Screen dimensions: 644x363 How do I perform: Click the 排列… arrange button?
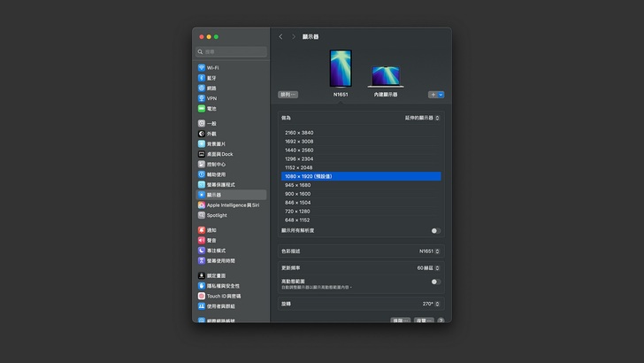pyautogui.click(x=288, y=94)
